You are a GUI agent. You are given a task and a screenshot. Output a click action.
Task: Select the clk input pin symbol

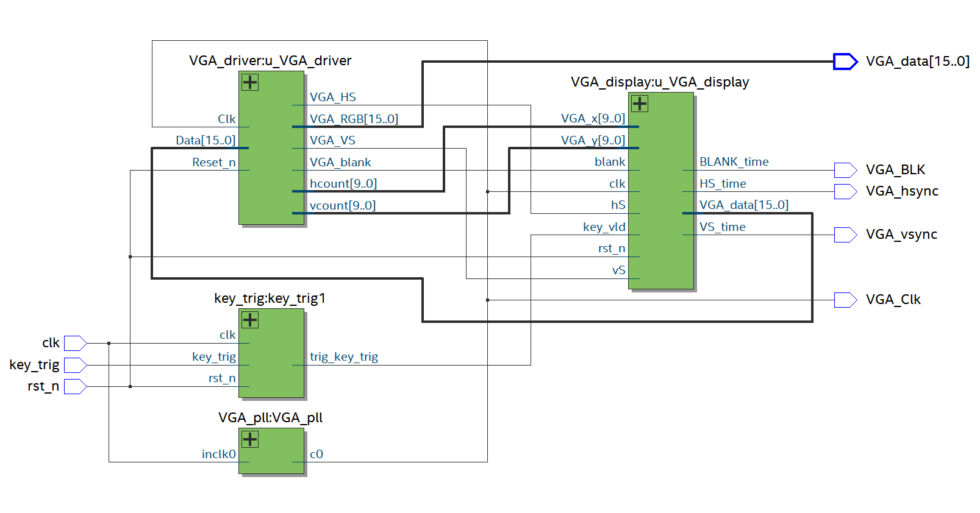[x=76, y=343]
